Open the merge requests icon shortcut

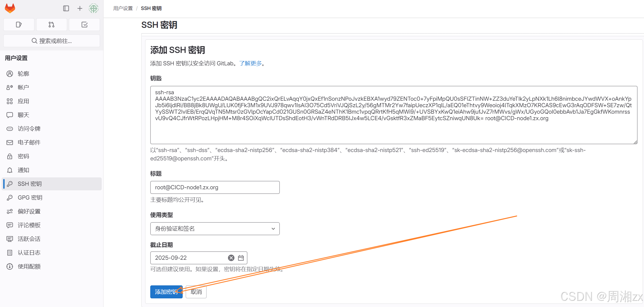pyautogui.click(x=52, y=25)
